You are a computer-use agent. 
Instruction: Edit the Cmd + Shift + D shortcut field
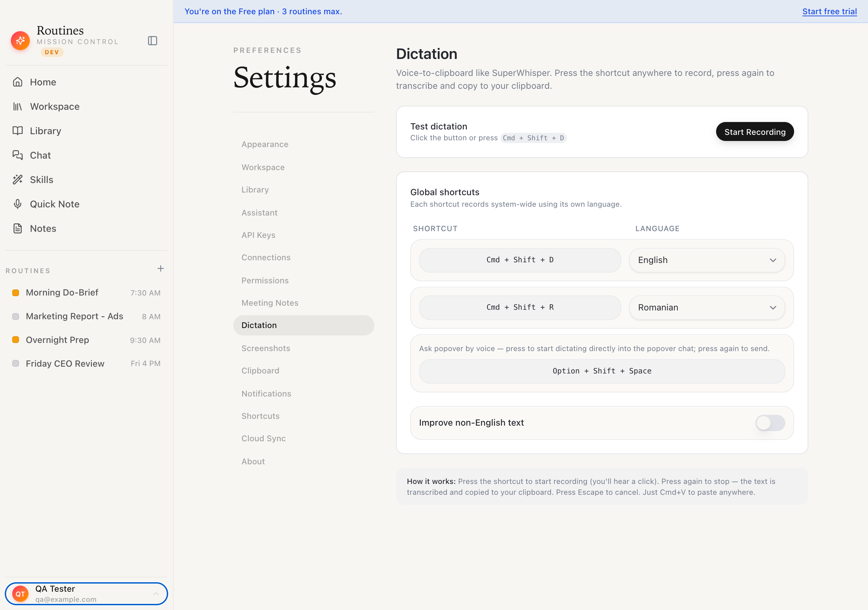pos(520,260)
